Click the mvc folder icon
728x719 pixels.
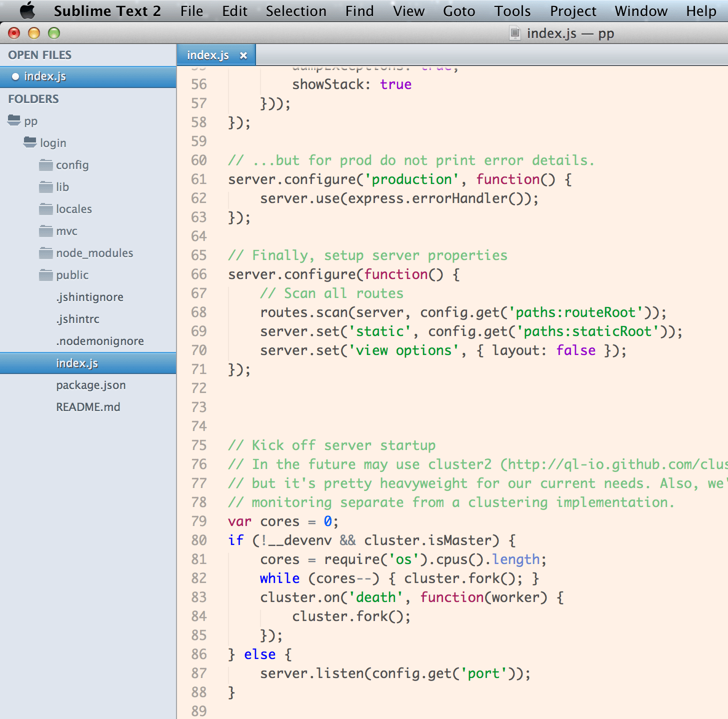click(45, 231)
